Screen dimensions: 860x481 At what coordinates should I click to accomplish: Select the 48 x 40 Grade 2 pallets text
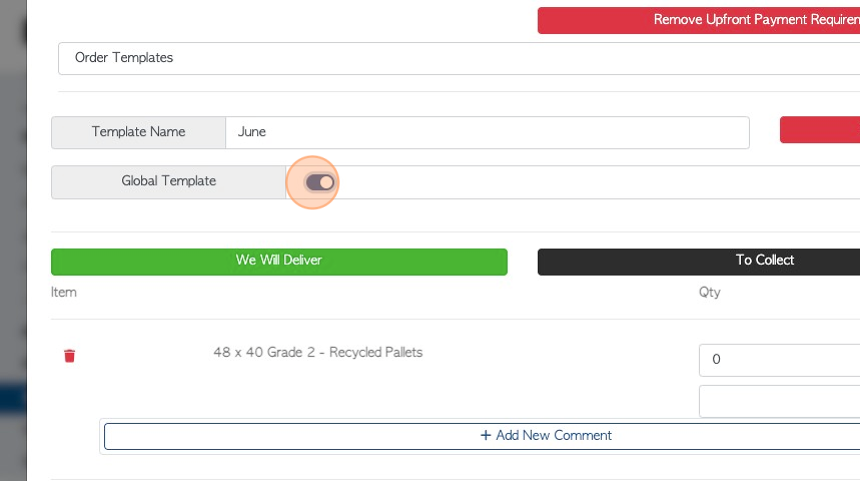(318, 353)
